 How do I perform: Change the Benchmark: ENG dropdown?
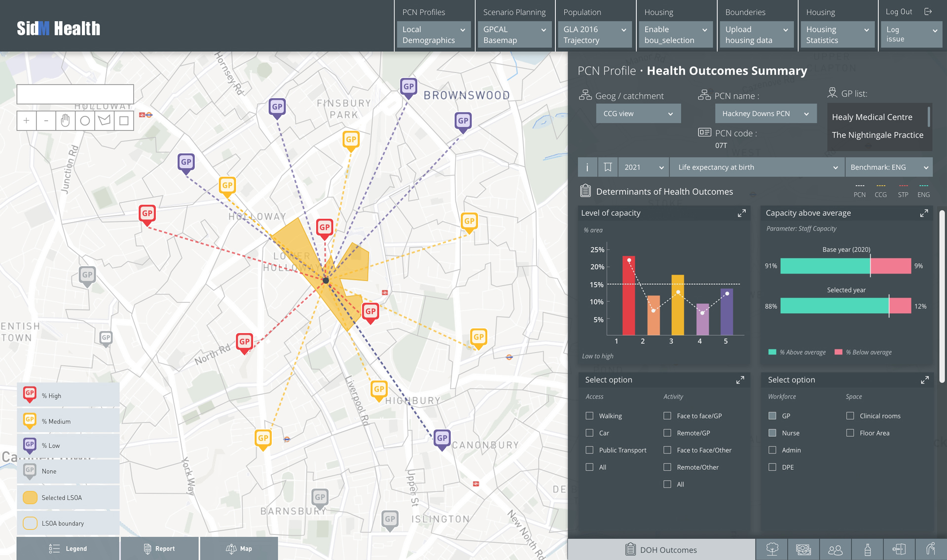click(888, 167)
